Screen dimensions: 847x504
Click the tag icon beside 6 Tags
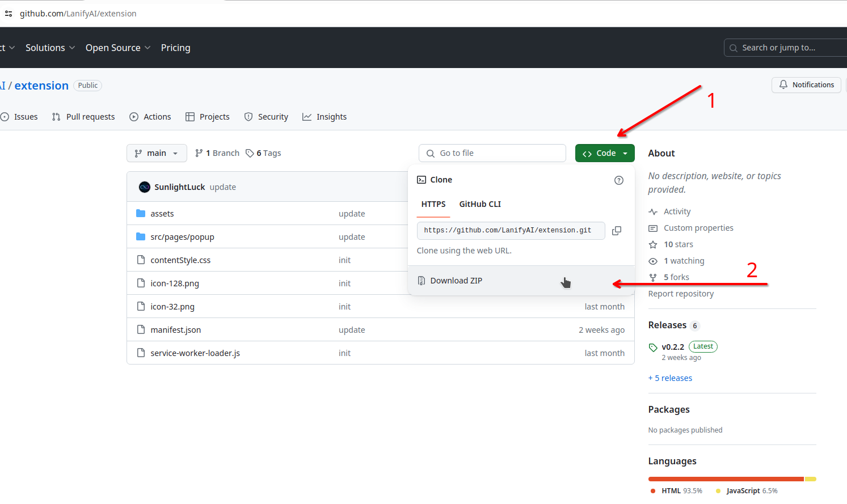pos(250,153)
